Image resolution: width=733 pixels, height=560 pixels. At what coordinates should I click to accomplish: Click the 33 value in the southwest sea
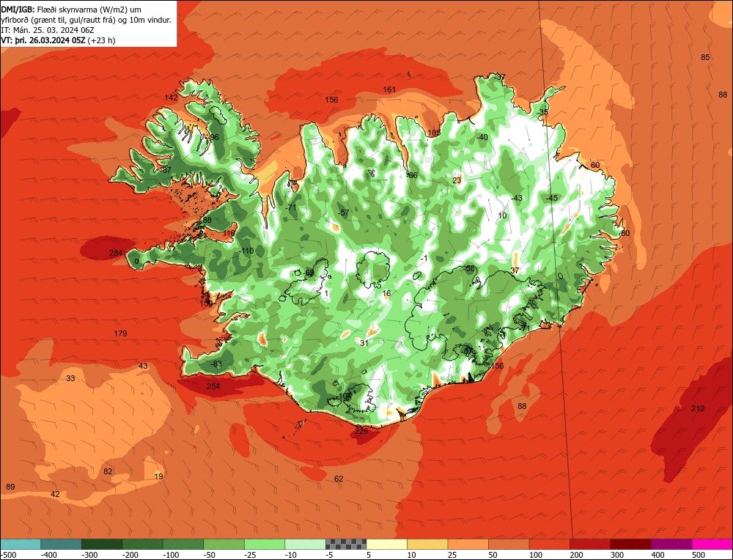(x=70, y=378)
